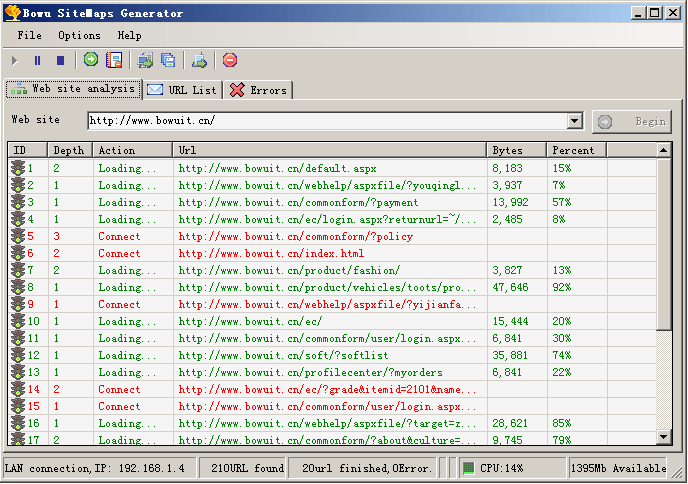
Task: Click the spider icon in row 3
Action: (18, 202)
